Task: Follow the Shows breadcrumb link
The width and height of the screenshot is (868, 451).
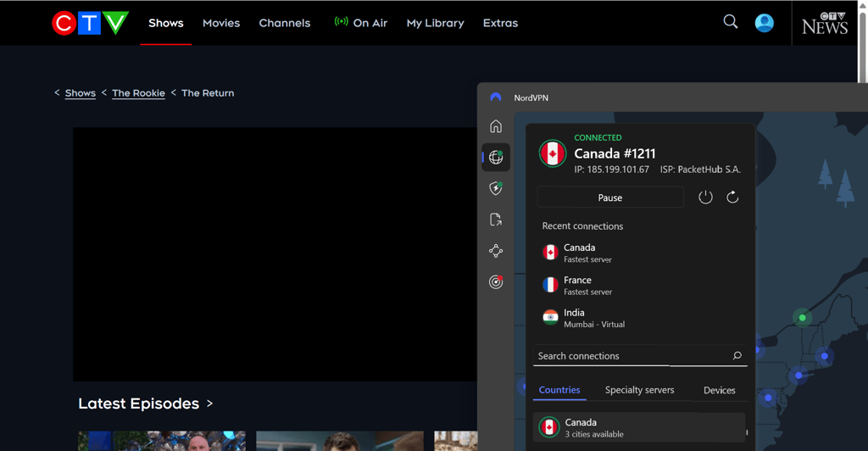Action: [x=81, y=93]
